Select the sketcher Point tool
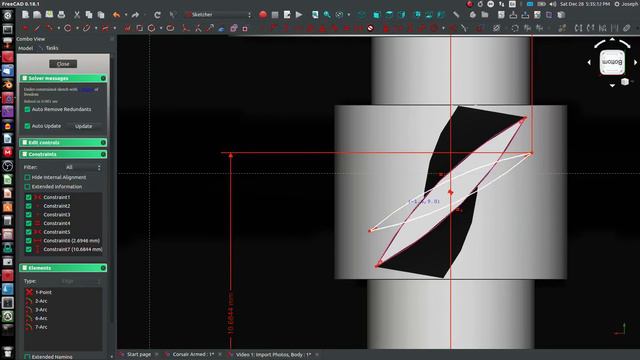This screenshot has width=640, height=360. (x=25, y=28)
